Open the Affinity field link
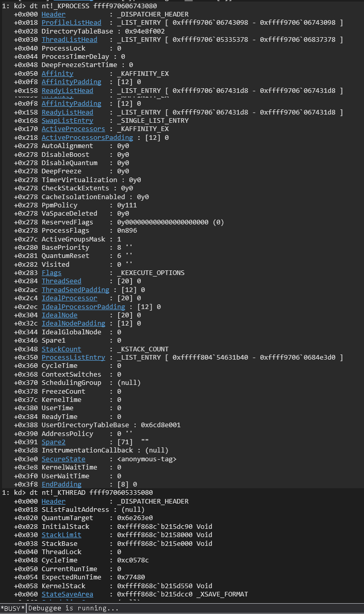This screenshot has width=364, height=614. pos(58,74)
